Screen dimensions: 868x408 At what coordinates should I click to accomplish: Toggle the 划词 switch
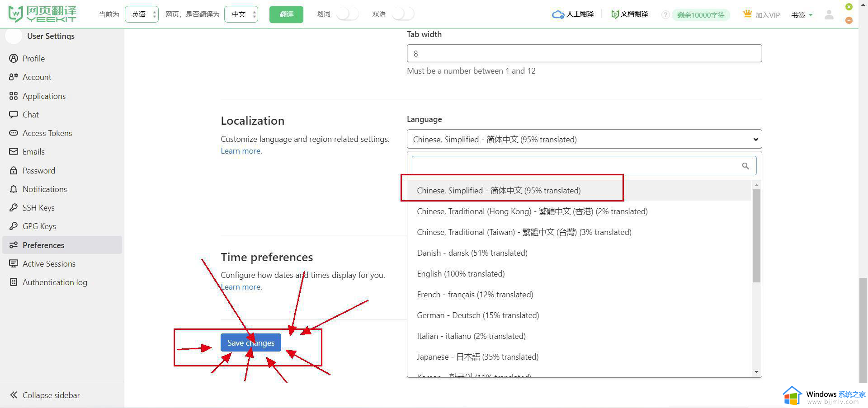click(347, 14)
